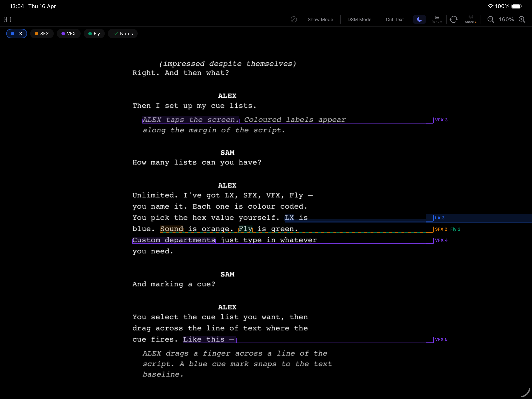This screenshot has height=399, width=532.
Task: Click the 160% zoom level readout
Action: [506, 20]
